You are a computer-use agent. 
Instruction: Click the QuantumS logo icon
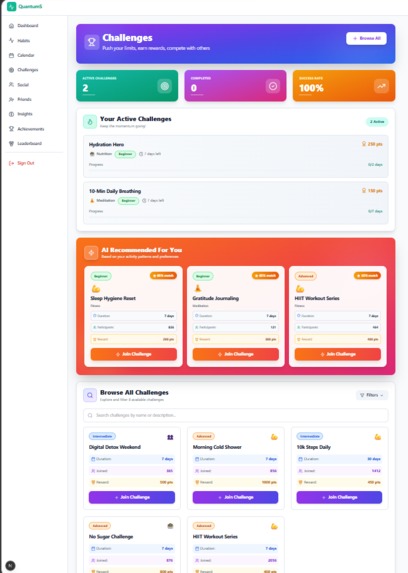(11, 6)
